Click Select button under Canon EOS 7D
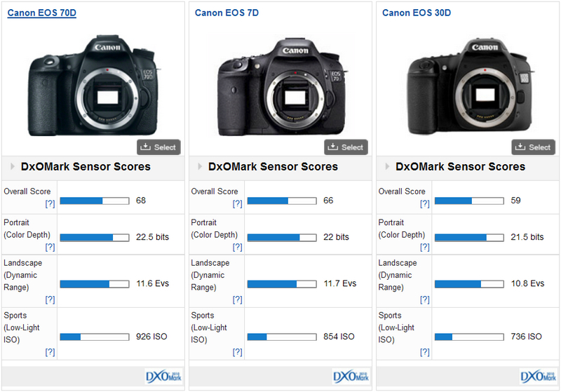The height and width of the screenshot is (392, 561). [x=346, y=147]
